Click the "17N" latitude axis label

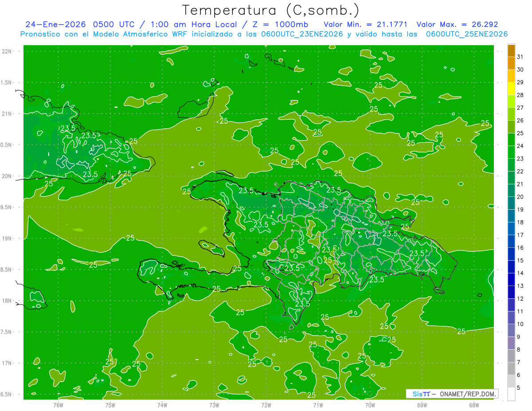click(7, 364)
